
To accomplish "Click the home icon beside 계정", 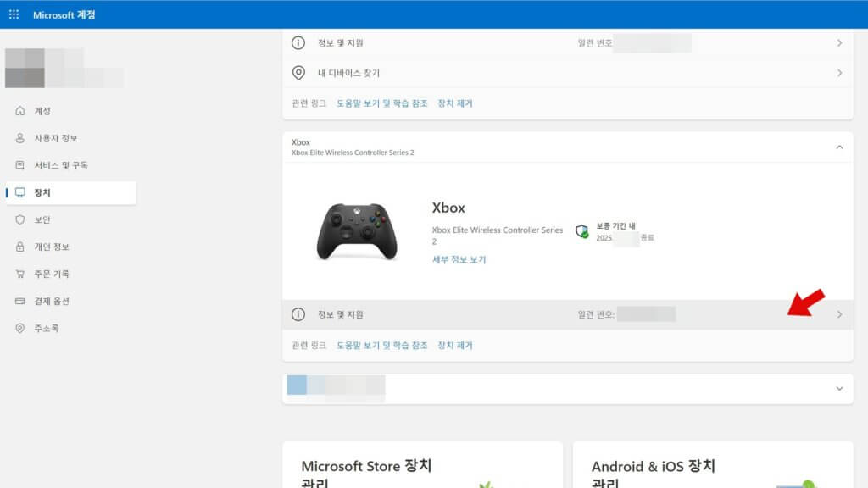I will point(20,111).
